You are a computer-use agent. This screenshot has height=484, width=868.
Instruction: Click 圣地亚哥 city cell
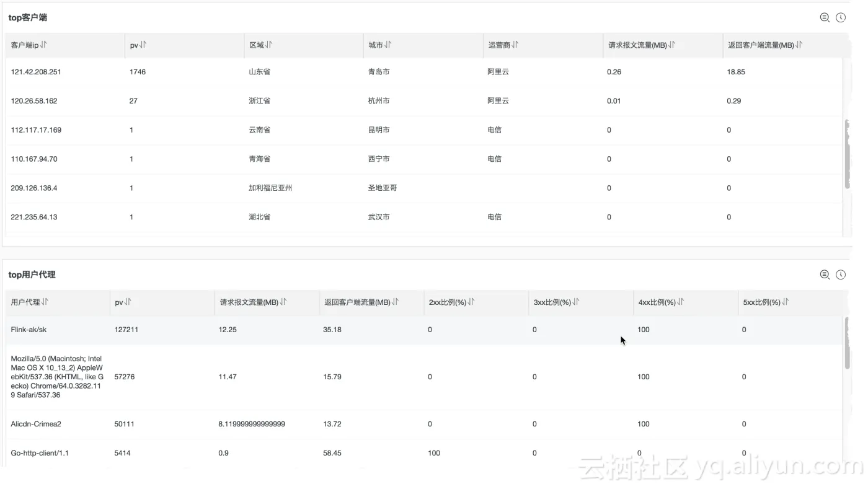coord(383,188)
